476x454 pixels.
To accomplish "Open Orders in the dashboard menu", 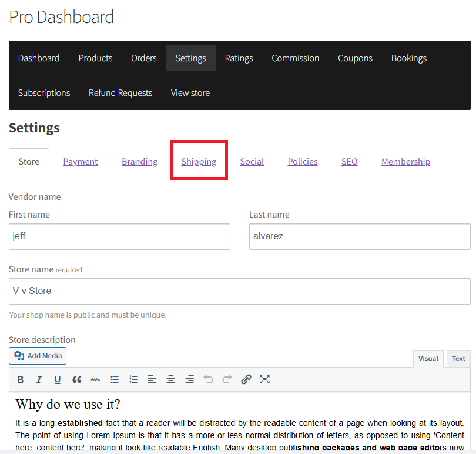I will click(x=144, y=58).
